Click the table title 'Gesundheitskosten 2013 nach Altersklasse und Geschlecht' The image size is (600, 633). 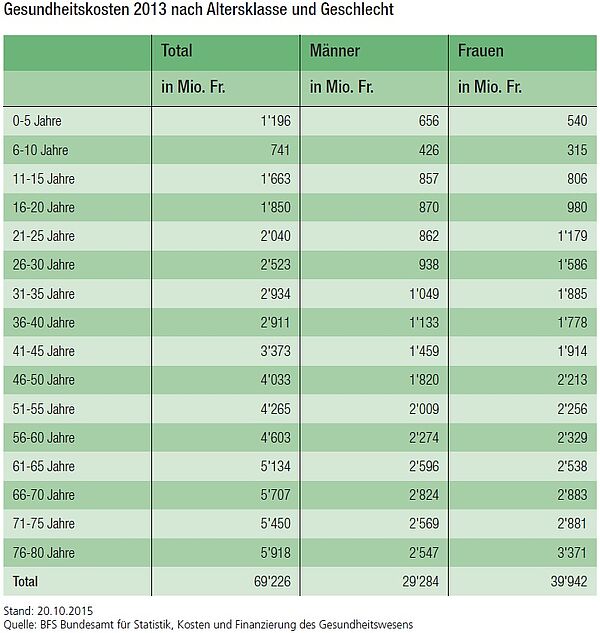[198, 11]
